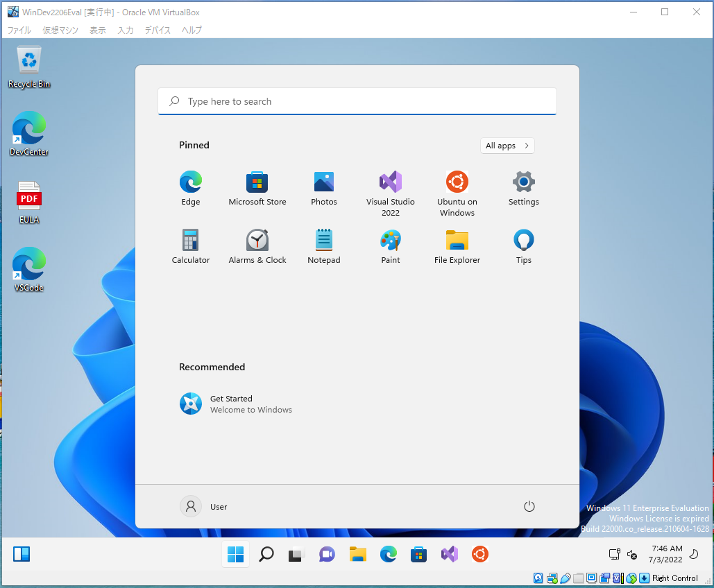Open the Photos app tile
This screenshot has width=714, height=588.
(x=324, y=189)
